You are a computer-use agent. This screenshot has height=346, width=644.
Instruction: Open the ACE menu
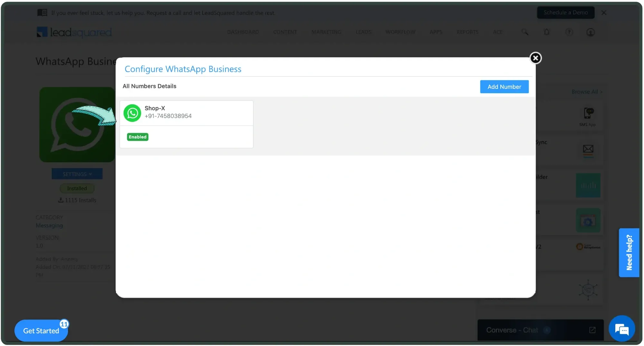[x=497, y=32]
